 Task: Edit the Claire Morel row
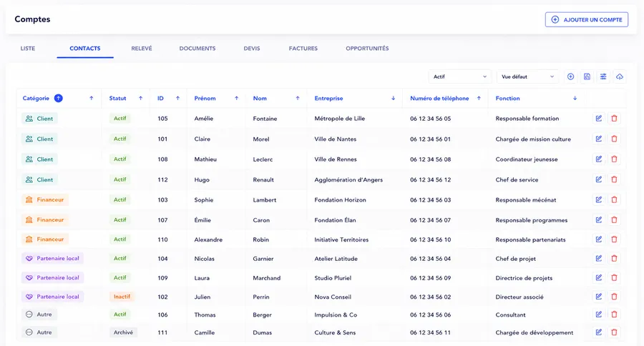coord(599,139)
